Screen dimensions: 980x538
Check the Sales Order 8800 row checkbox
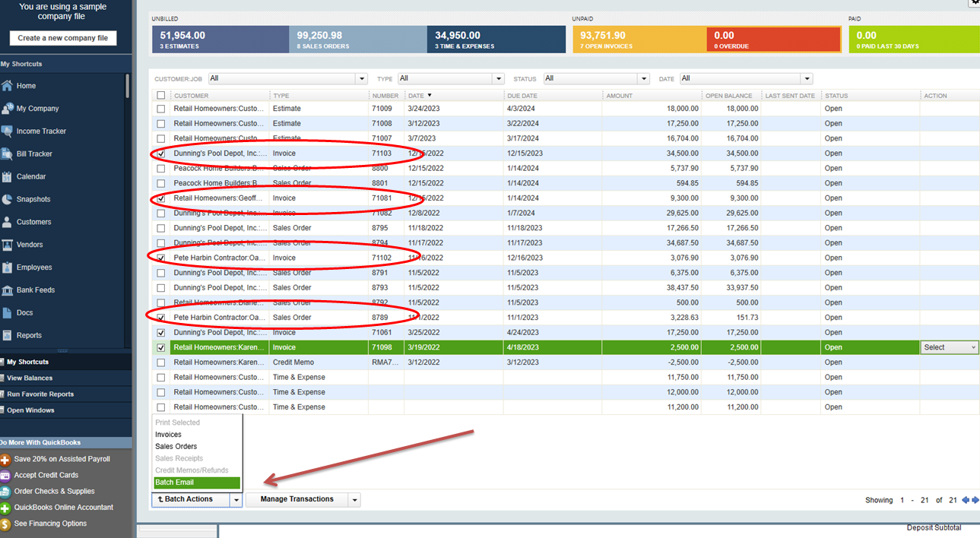coord(160,169)
